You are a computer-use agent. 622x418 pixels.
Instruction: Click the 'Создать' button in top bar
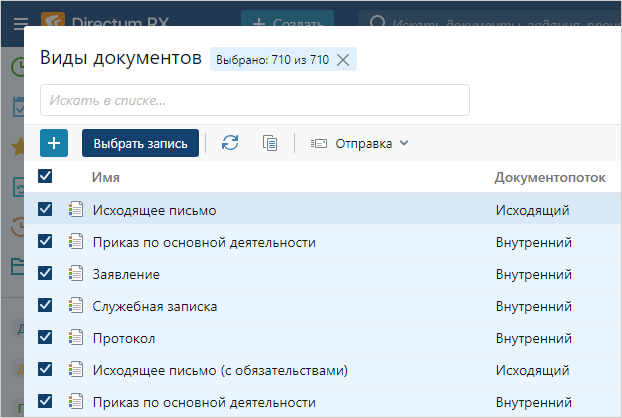[x=288, y=21]
